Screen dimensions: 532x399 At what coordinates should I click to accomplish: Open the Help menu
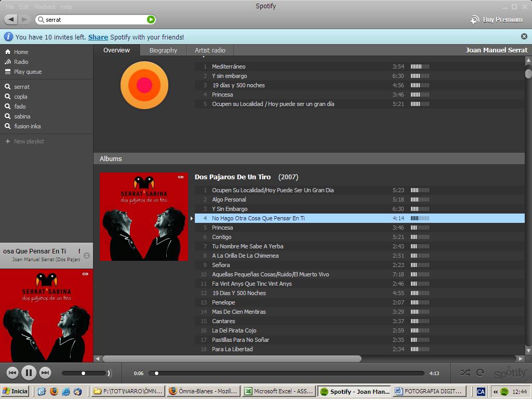[x=66, y=6]
